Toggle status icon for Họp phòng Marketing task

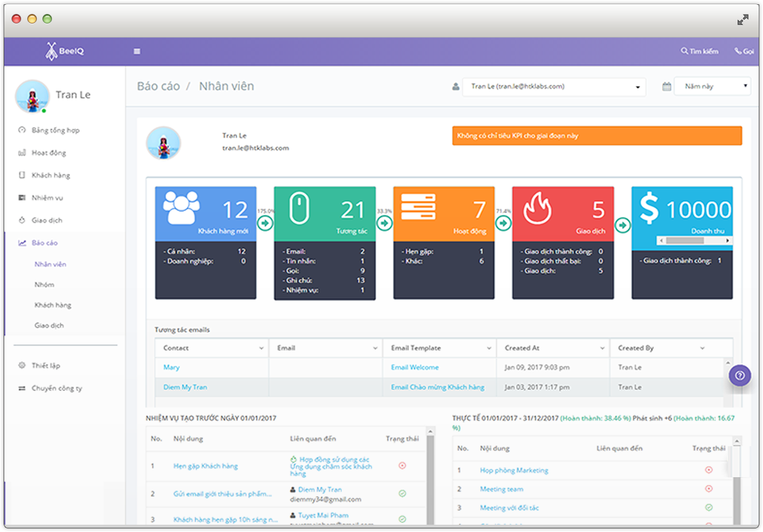click(709, 470)
